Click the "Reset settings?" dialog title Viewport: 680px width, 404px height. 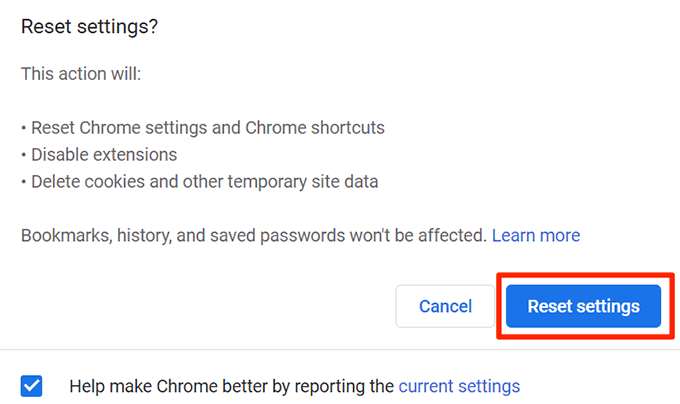coord(87,27)
